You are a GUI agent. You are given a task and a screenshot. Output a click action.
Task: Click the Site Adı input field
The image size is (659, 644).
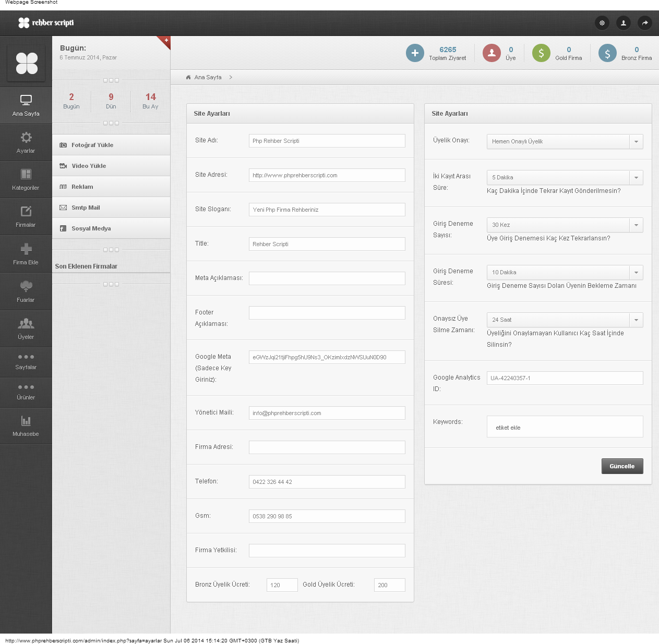pyautogui.click(x=327, y=141)
